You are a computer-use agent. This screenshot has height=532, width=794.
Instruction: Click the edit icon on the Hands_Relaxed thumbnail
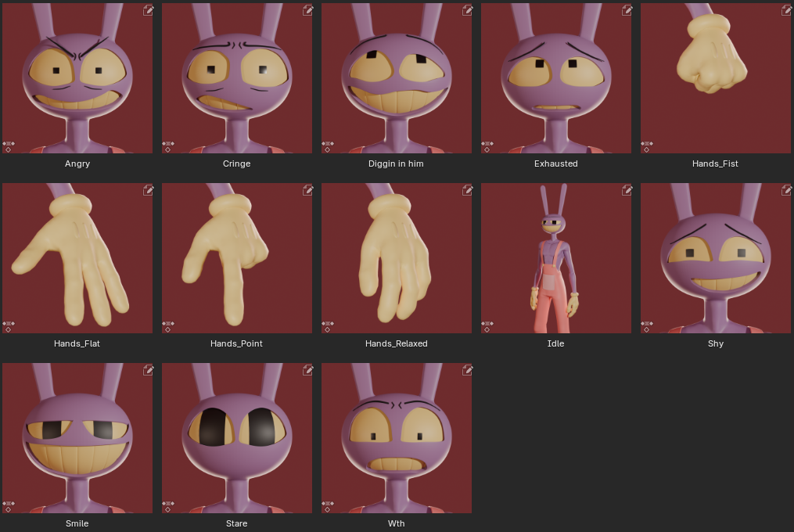click(467, 190)
